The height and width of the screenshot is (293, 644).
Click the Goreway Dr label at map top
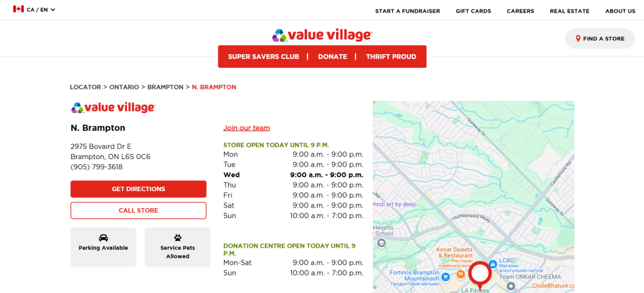pyautogui.click(x=477, y=126)
